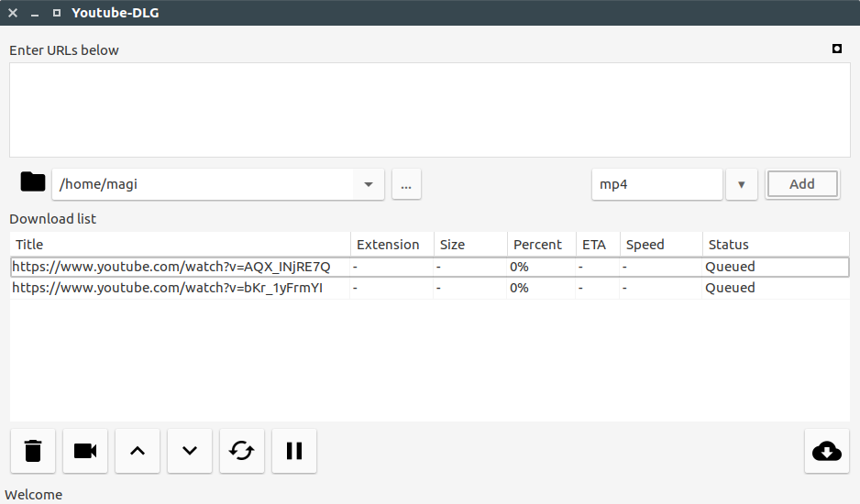Start downloads with the cloud download icon
Screen dimensions: 860x504
point(827,451)
